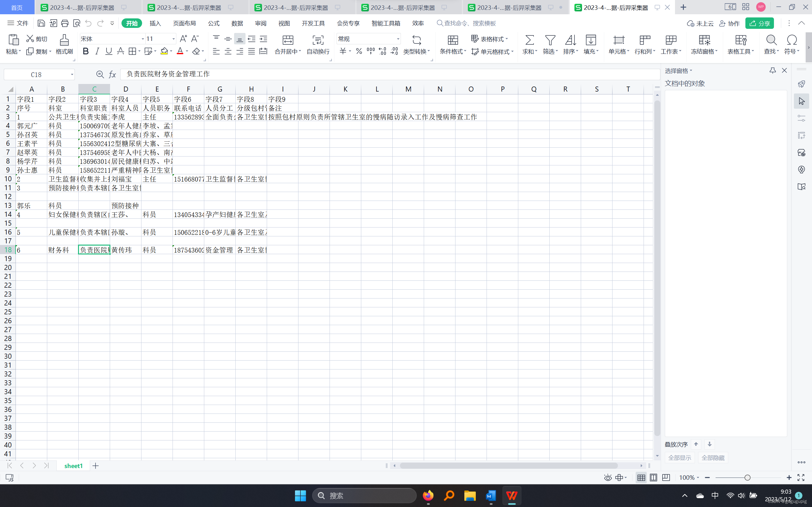Click the zoom slider handle in status bar

pos(747,478)
